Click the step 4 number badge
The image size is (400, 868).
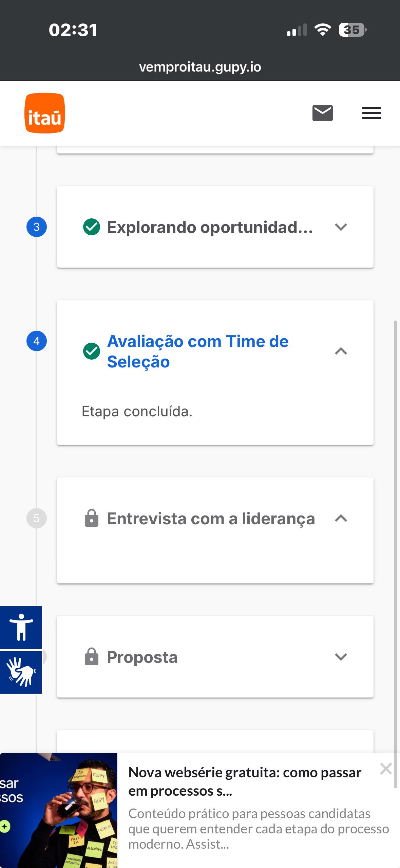click(x=37, y=341)
